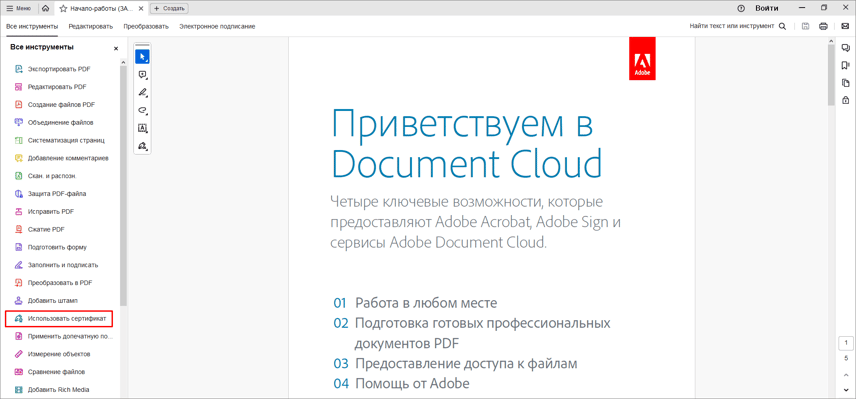The height and width of the screenshot is (399, 856).
Task: Select the Начало-работы document tab
Action: pyautogui.click(x=101, y=8)
